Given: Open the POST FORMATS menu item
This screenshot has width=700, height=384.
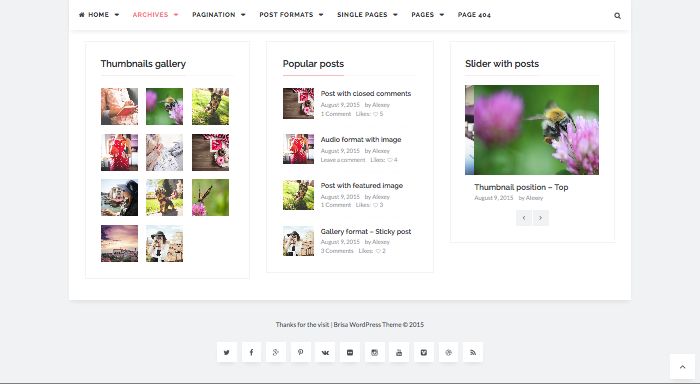Looking at the screenshot, I should pos(286,15).
